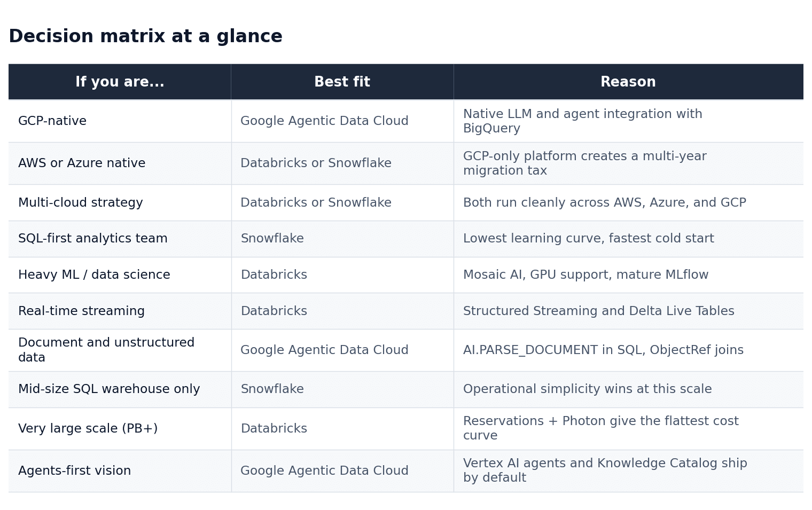Click "Both run cleanly across AWS, Azure, and GCP"
The width and height of the screenshot is (812, 510).
point(604,203)
